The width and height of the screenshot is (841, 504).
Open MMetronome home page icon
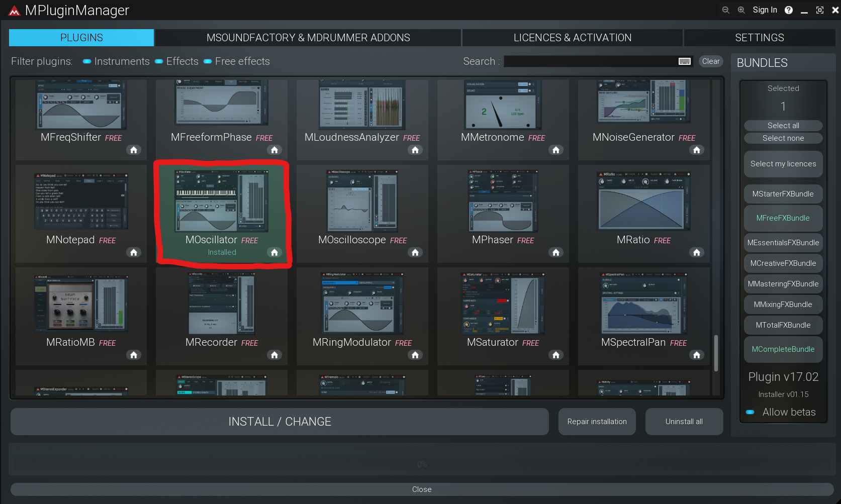556,150
